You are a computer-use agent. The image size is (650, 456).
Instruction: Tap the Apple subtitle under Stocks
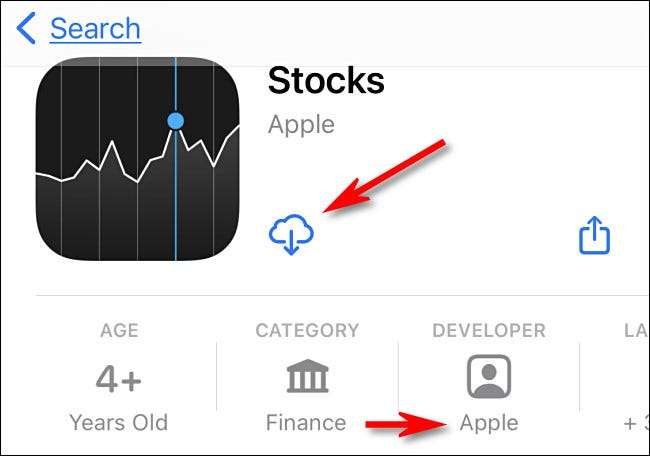tap(301, 126)
